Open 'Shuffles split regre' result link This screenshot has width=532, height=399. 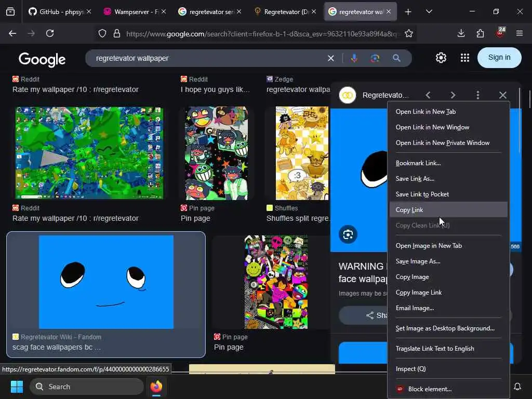tap(298, 218)
